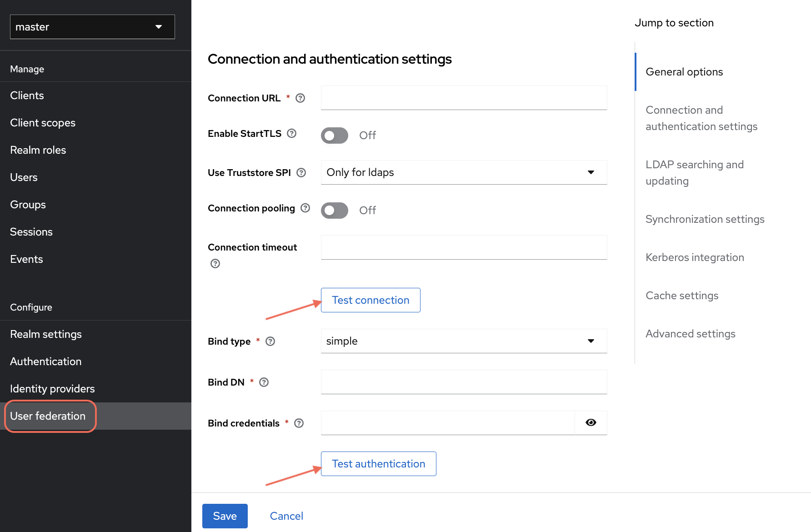
Task: Jump to Kerberos integration section
Action: (x=695, y=257)
